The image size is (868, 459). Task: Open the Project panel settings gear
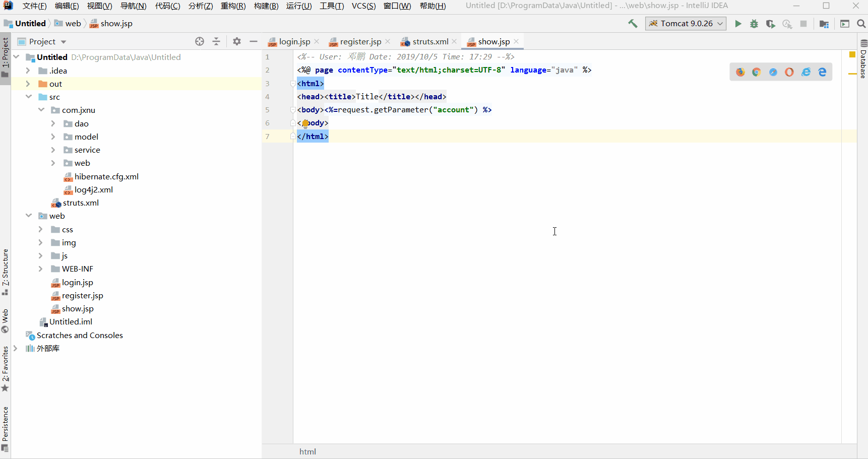pos(236,41)
